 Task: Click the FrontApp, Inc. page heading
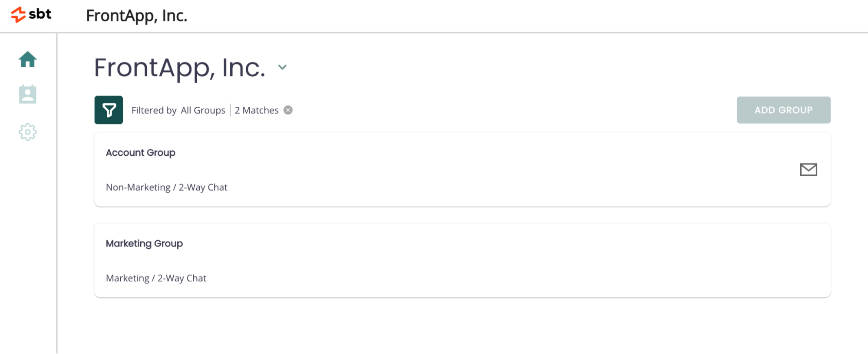(x=180, y=68)
